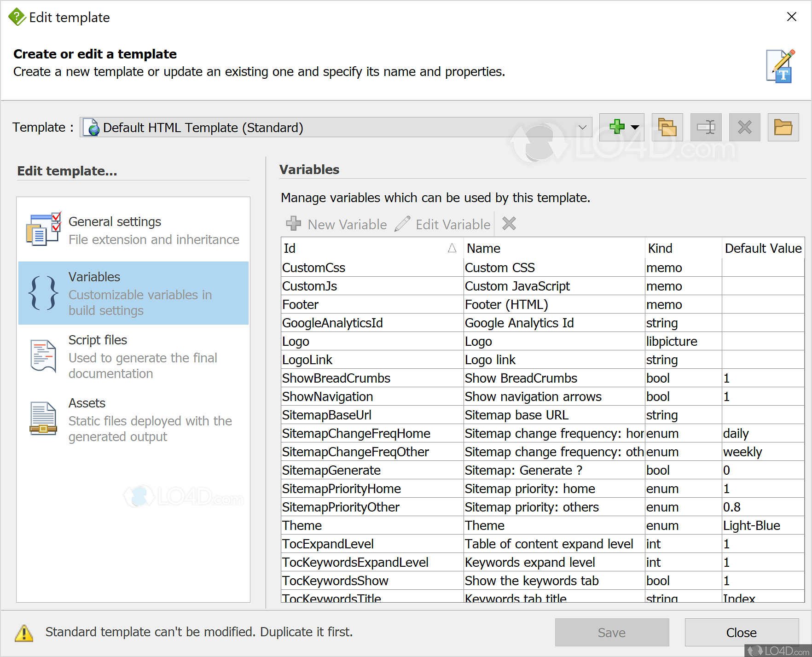
Task: Click the Save button
Action: click(611, 633)
